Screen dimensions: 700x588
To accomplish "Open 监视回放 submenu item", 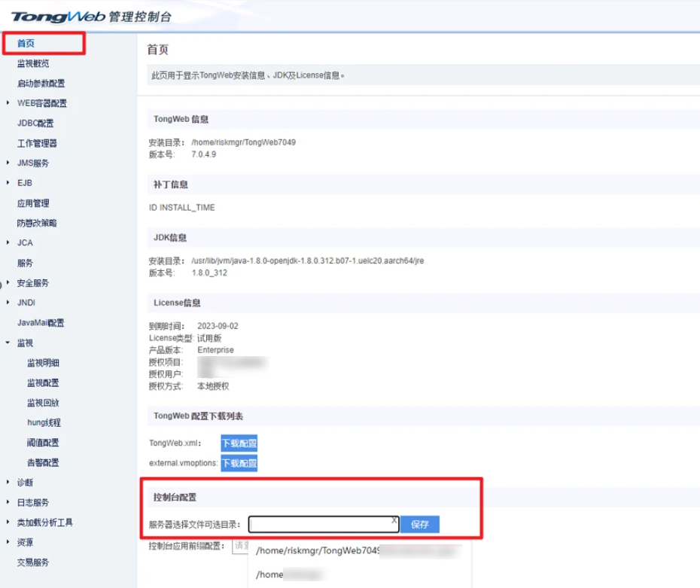I will pyautogui.click(x=44, y=403).
